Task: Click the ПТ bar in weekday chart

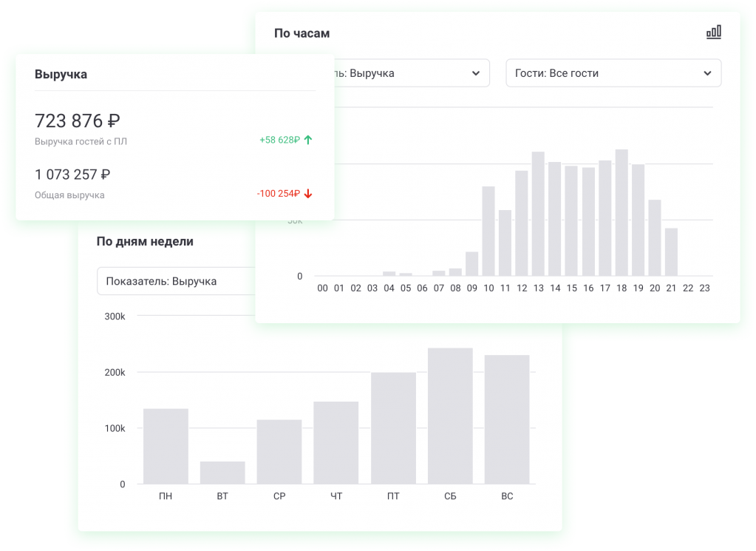Action: click(x=393, y=428)
